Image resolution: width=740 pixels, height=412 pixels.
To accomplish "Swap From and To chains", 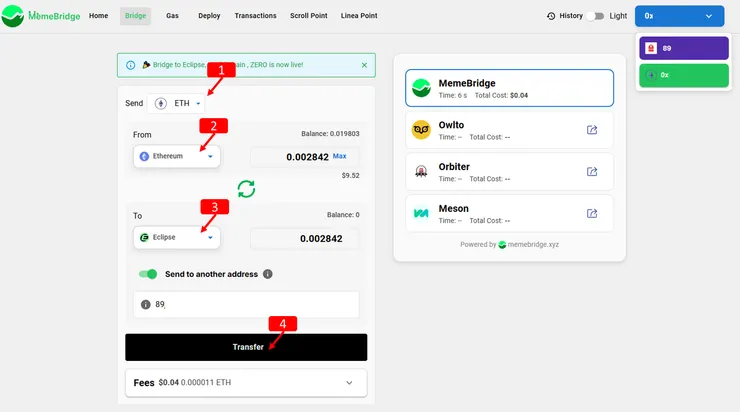I will click(246, 189).
